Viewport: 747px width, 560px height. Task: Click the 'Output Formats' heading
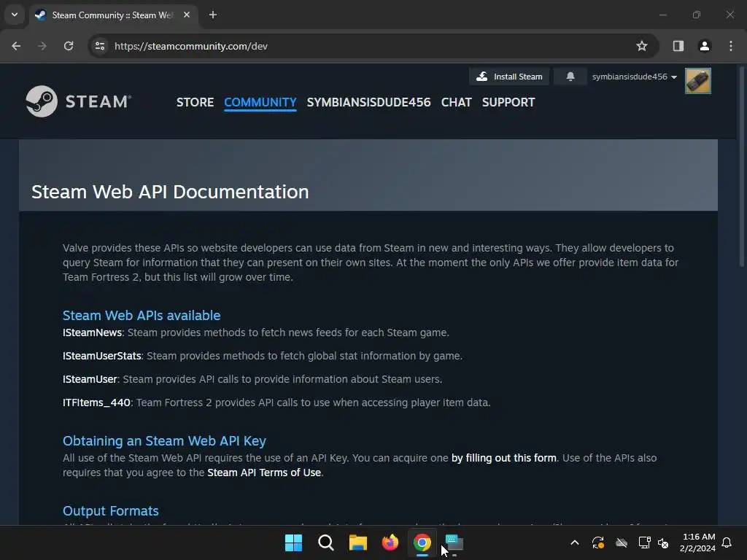(111, 511)
